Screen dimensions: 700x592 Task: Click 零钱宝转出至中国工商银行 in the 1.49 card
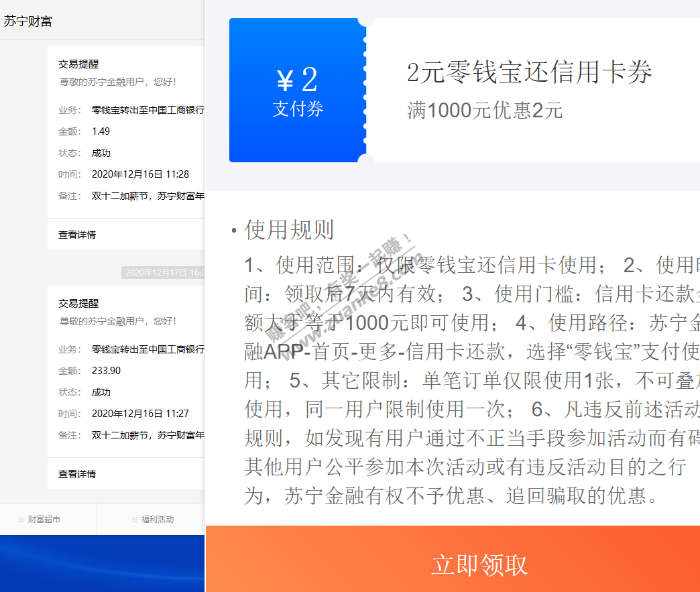[148, 110]
